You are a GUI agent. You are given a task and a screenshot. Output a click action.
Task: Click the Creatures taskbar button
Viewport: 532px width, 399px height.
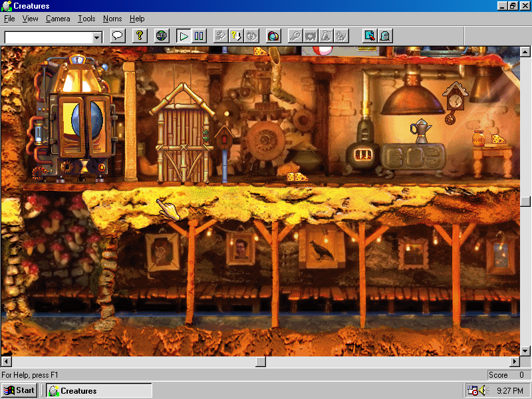click(x=99, y=390)
